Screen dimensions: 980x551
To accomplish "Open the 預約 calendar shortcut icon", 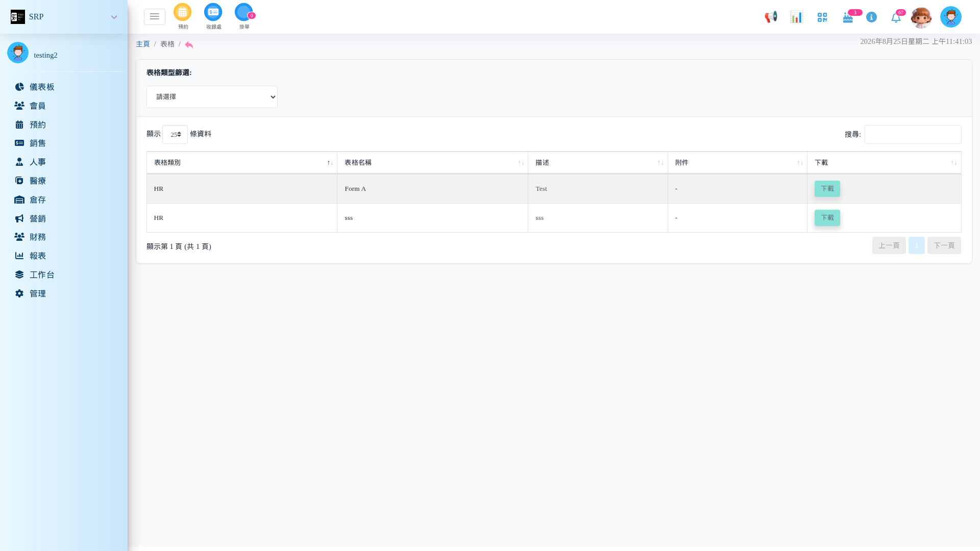I will (183, 12).
